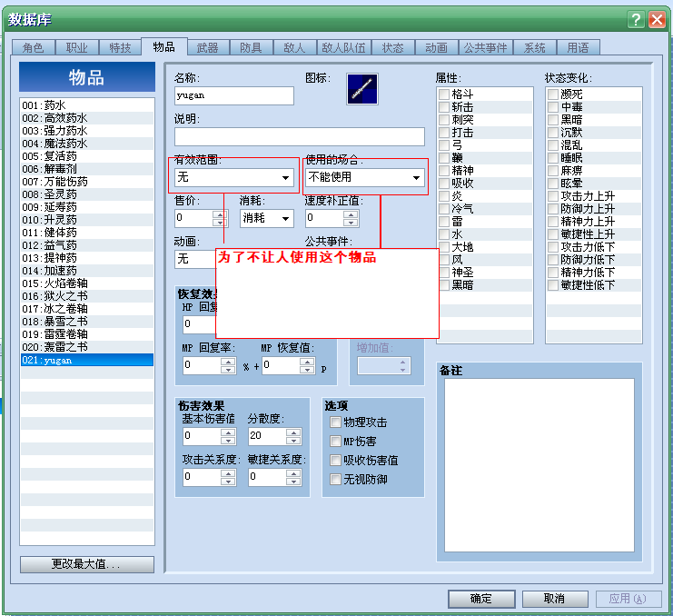Tick the 炎 attribute checkbox
This screenshot has height=616, width=673.
(444, 196)
